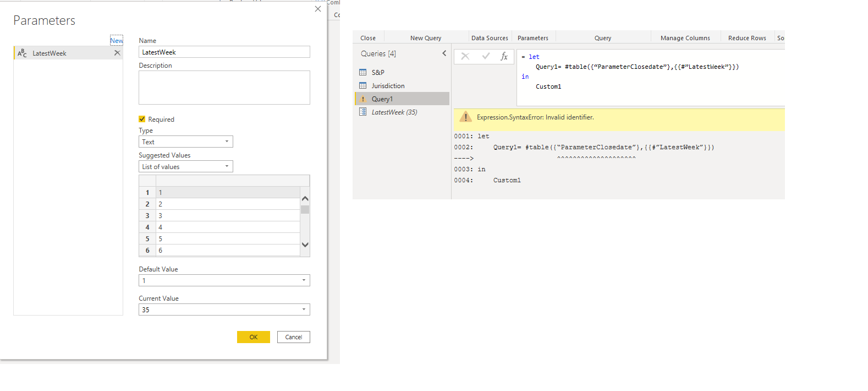The image size is (868, 391).
Task: Click Expression.SyntaxError message text
Action: pyautogui.click(x=535, y=117)
